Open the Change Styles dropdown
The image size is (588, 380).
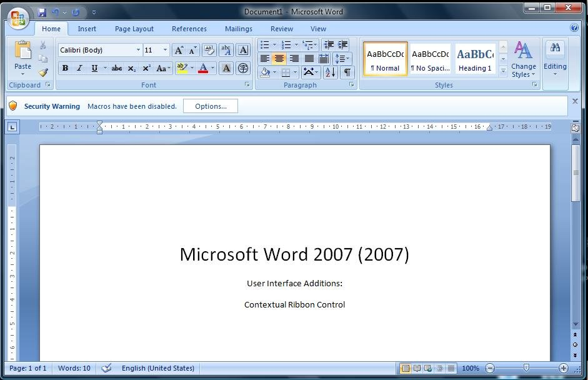[x=523, y=59]
